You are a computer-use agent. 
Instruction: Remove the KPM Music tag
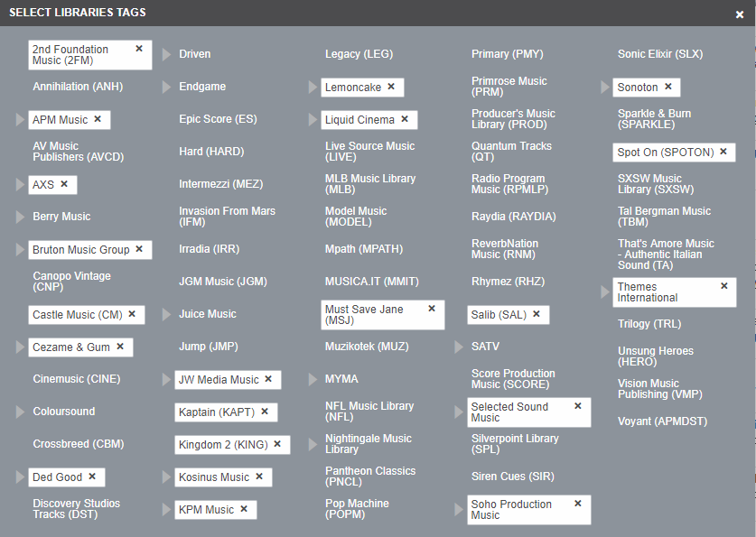pos(244,509)
